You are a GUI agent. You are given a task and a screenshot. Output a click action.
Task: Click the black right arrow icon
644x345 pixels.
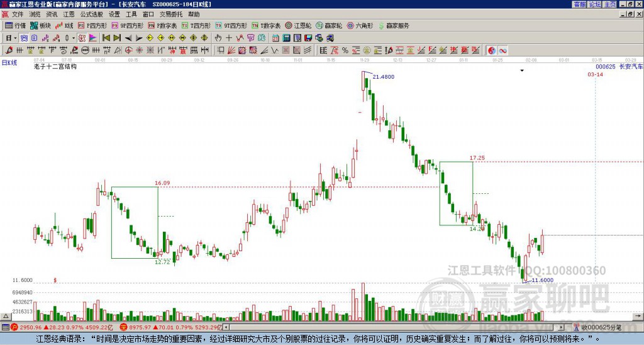(139, 38)
